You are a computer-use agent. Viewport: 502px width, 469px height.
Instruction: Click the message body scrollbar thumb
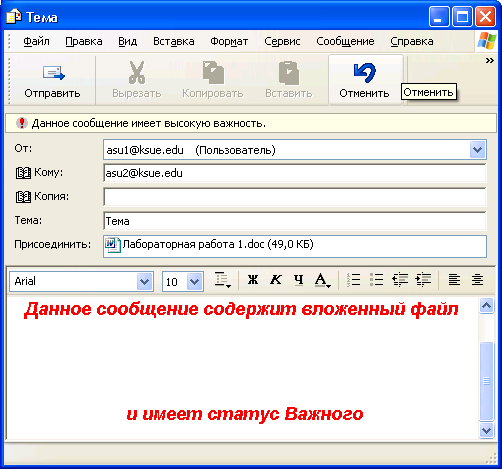(486, 381)
